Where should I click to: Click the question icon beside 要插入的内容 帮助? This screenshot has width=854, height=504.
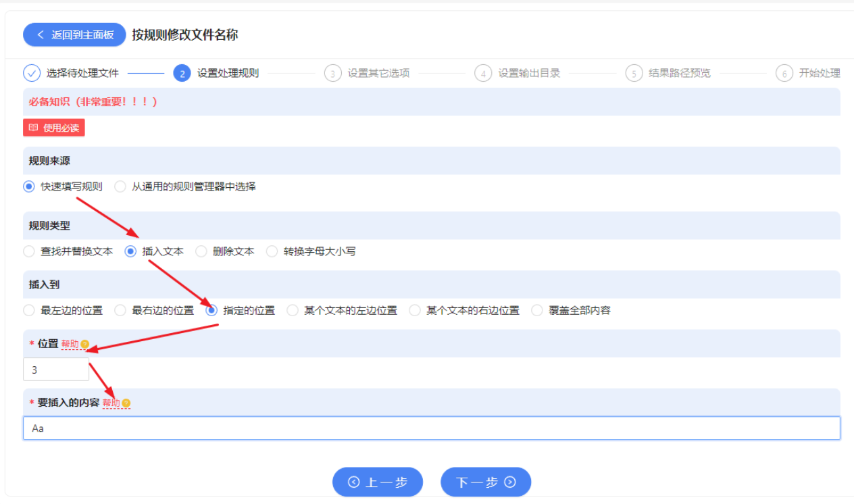[126, 403]
